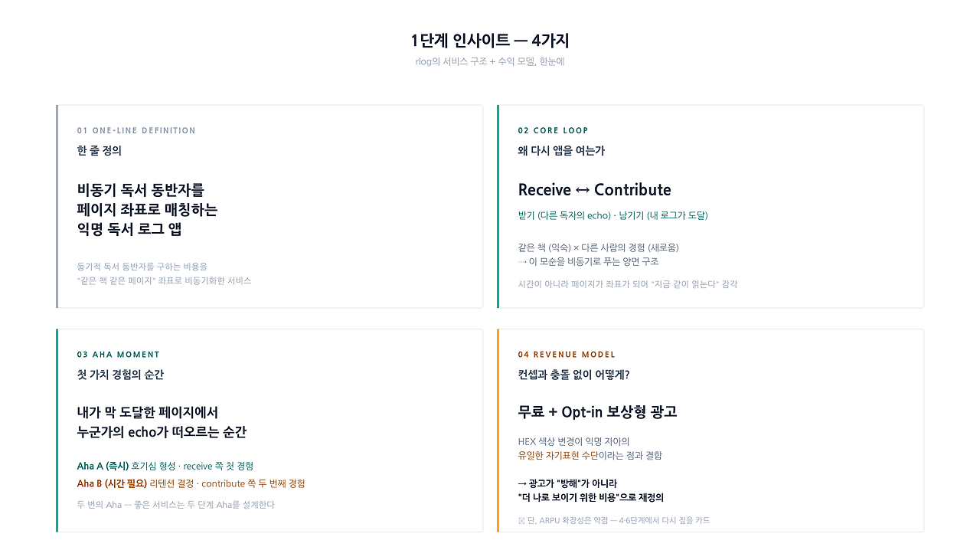Click the orange '유일한 자기표현 수단' highlighted phrase
Image resolution: width=980 pixels, height=560 pixels.
pyautogui.click(x=558, y=455)
